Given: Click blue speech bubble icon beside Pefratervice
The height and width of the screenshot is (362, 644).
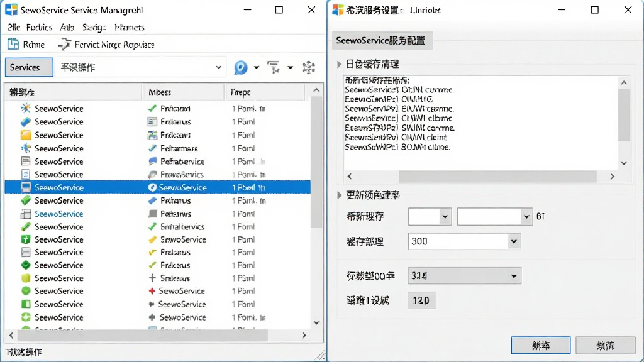Looking at the screenshot, I should pos(152,162).
